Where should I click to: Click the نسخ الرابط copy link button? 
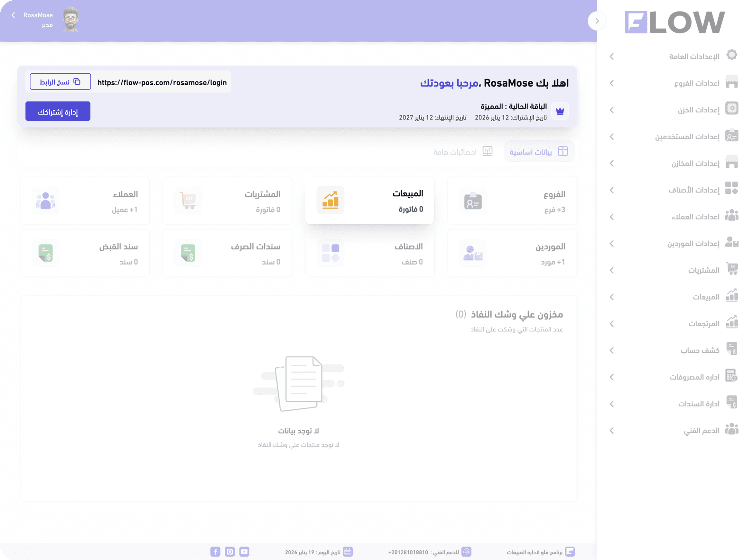pyautogui.click(x=60, y=82)
